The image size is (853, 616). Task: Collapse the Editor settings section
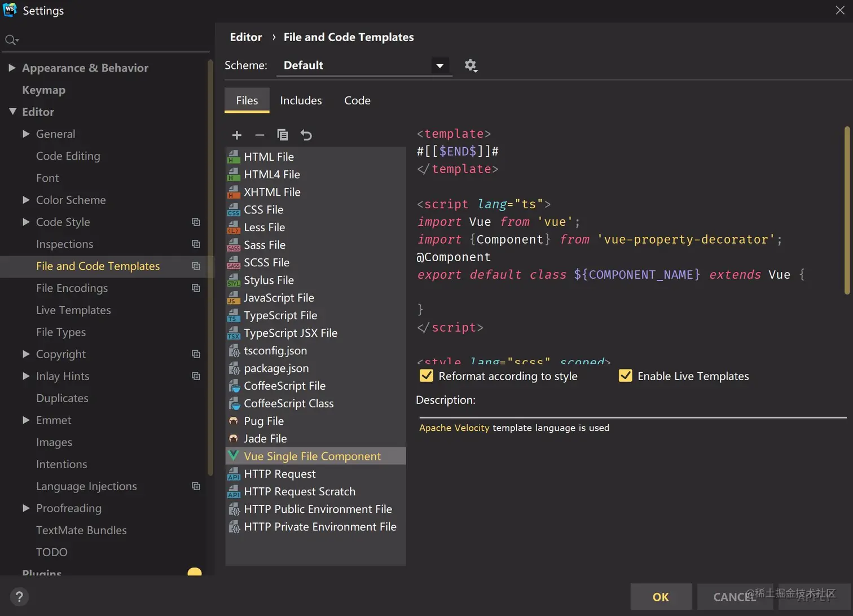click(x=12, y=112)
